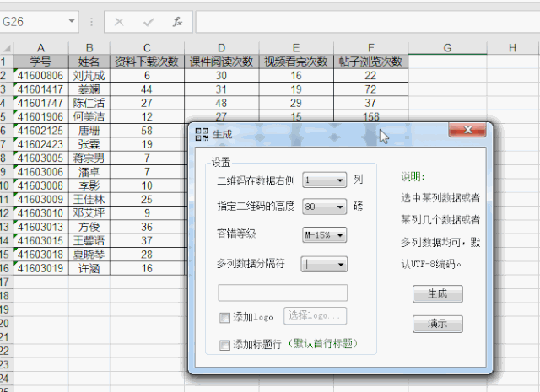Screen dimensions: 540x392
Task: Close the 生成 dialog with red X
Action: tap(467, 130)
